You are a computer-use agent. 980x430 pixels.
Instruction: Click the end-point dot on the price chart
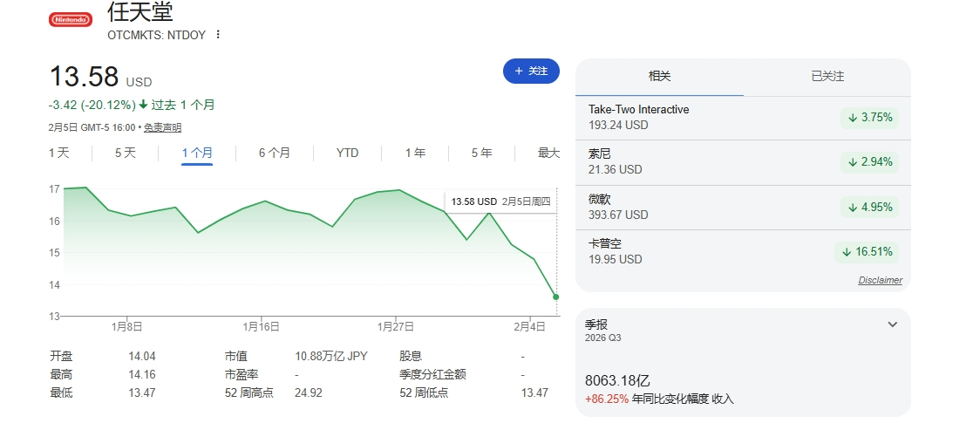tap(555, 297)
